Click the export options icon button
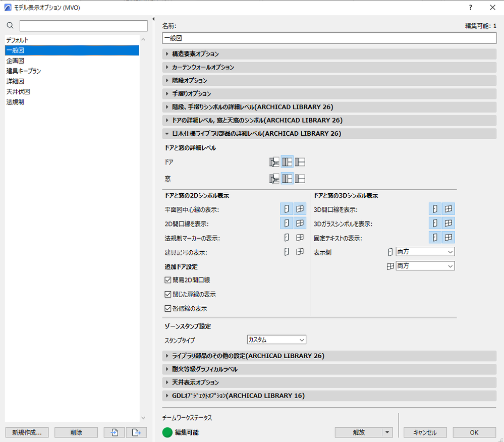 (x=136, y=433)
